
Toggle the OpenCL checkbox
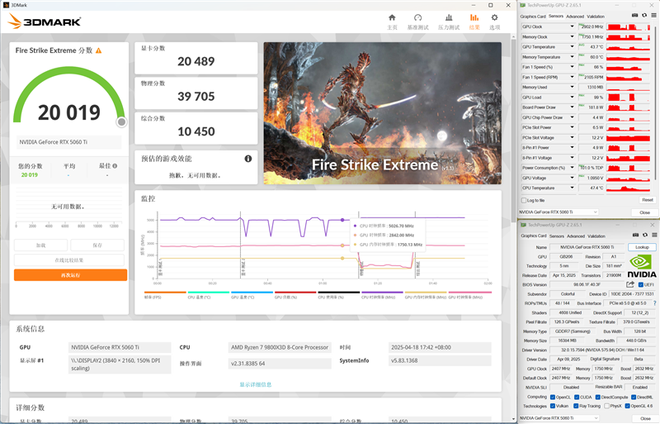(x=553, y=397)
